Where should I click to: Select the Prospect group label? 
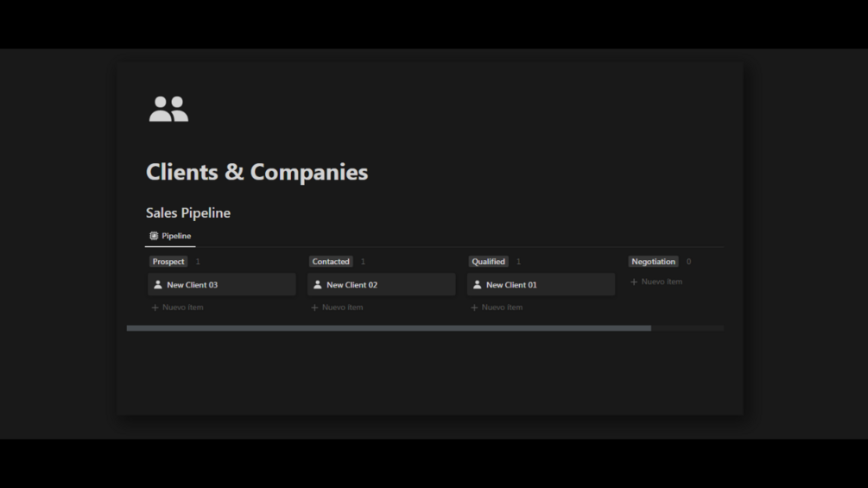[168, 262]
